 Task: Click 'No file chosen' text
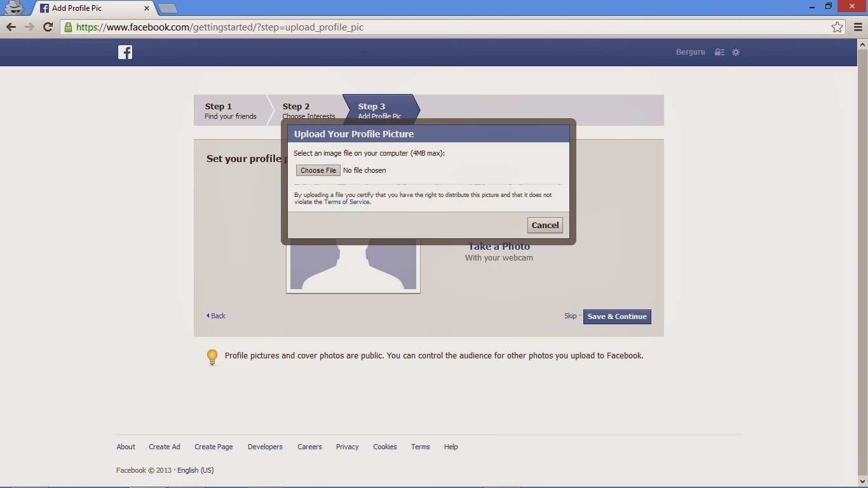click(364, 170)
